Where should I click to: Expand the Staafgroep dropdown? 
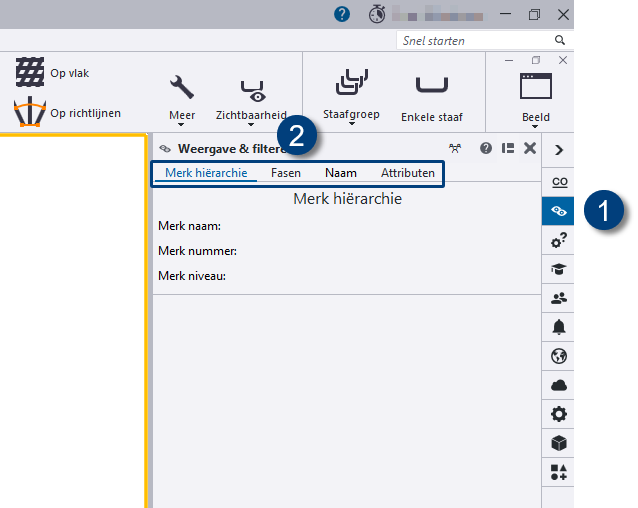(351, 98)
